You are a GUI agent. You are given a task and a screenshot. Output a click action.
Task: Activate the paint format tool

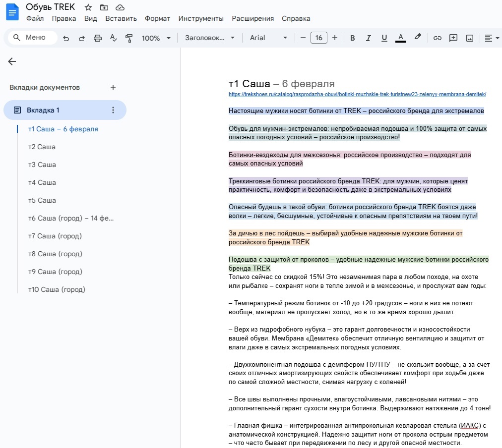pyautogui.click(x=129, y=38)
